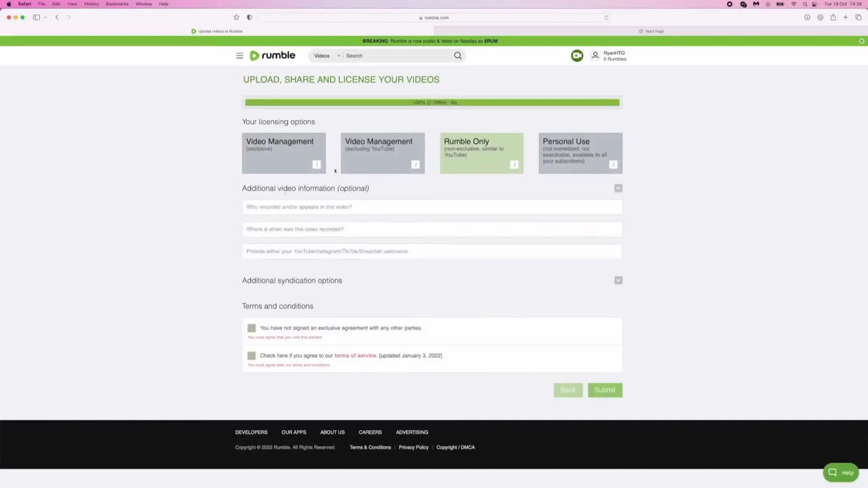Screen dimensions: 868x488
Task: Expand Additional syndication options section
Action: tap(618, 280)
